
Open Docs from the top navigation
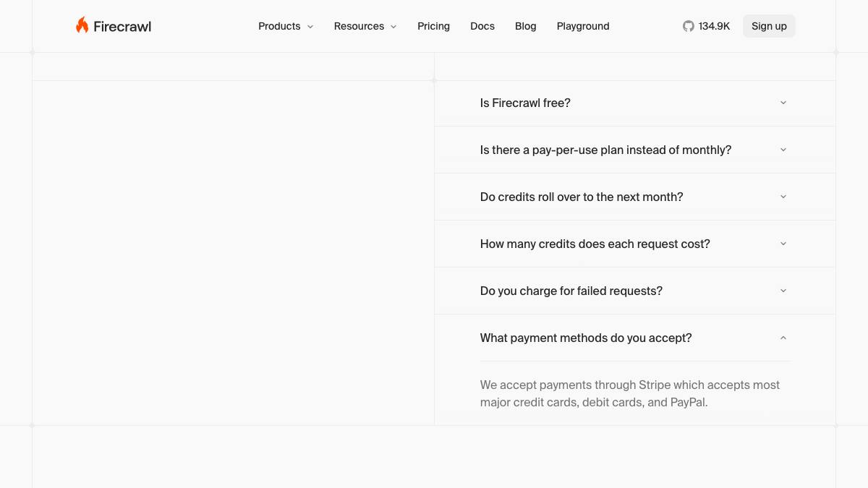point(482,26)
